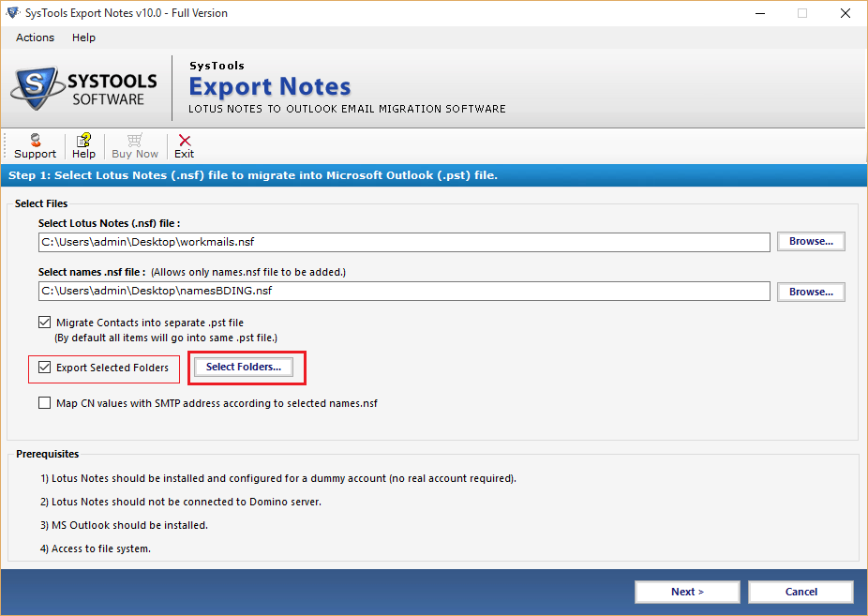Click prerequisite about dummy account
868x616 pixels.
[277, 478]
